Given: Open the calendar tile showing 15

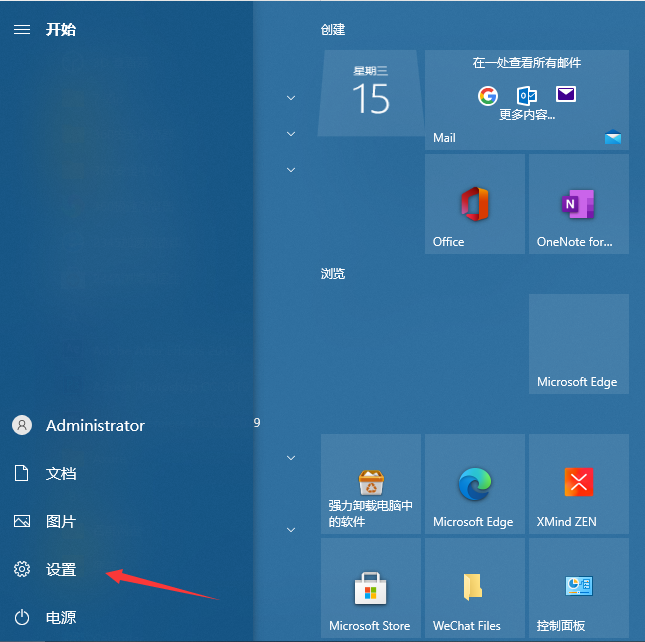Looking at the screenshot, I should [x=370, y=94].
